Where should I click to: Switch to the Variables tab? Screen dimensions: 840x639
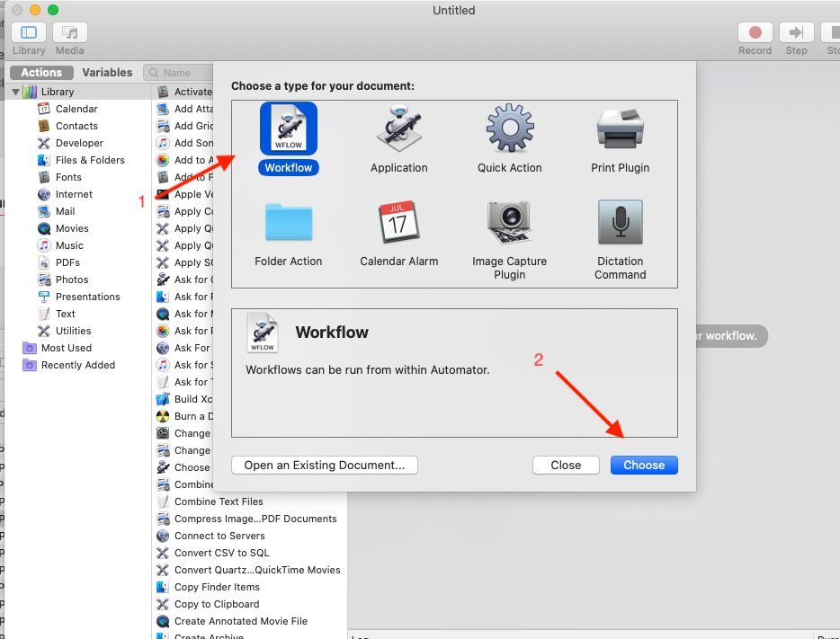(107, 73)
